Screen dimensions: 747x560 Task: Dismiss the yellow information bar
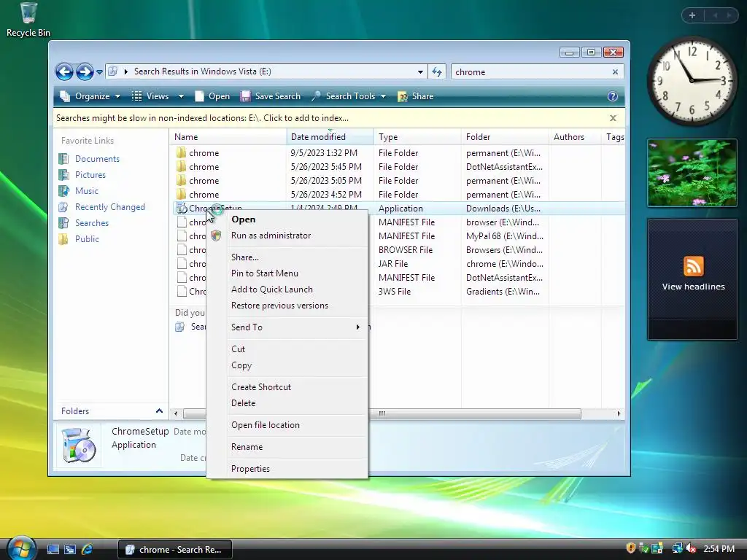click(613, 118)
